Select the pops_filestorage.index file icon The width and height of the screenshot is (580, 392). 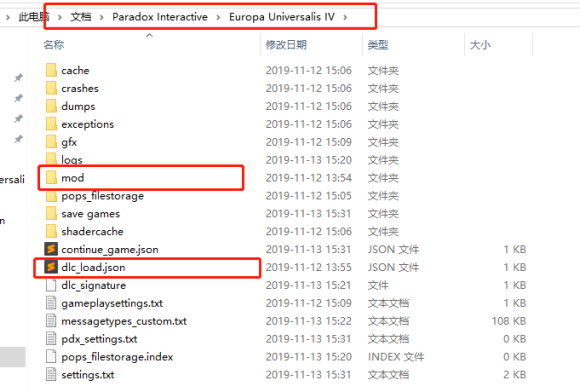(51, 356)
